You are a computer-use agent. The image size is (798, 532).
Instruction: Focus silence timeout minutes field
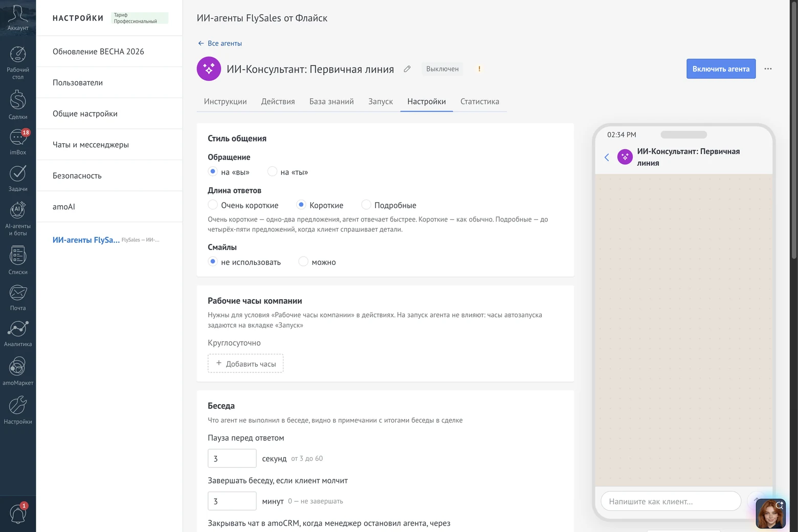[232, 501]
